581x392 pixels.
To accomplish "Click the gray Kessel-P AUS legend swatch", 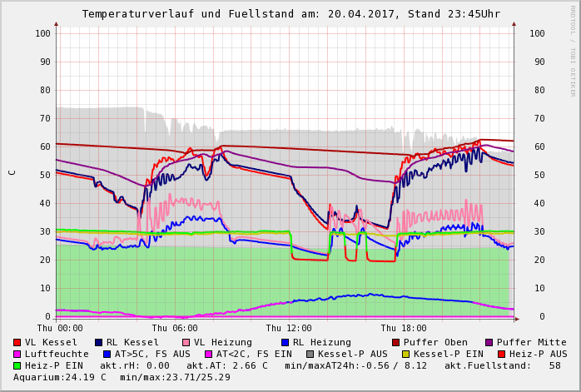I will [x=310, y=354].
